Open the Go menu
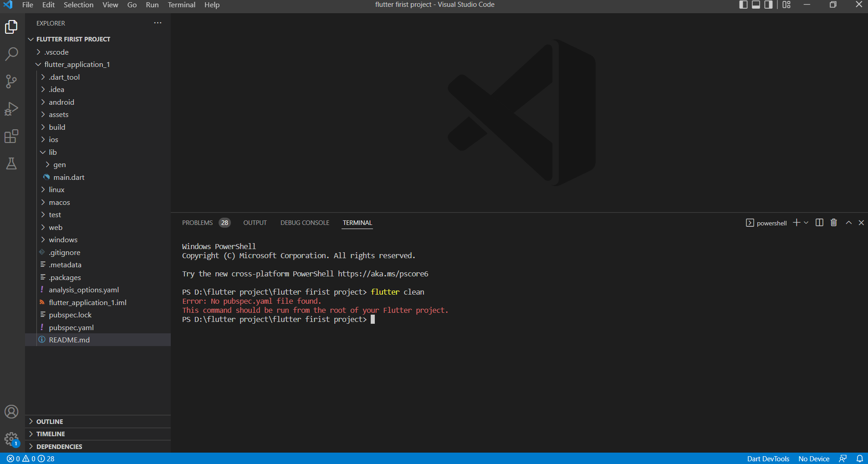 [132, 5]
